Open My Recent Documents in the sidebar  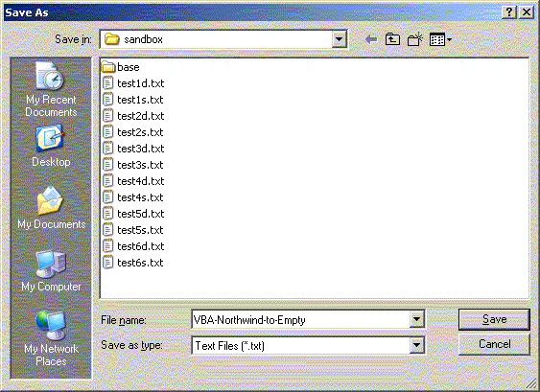point(51,89)
